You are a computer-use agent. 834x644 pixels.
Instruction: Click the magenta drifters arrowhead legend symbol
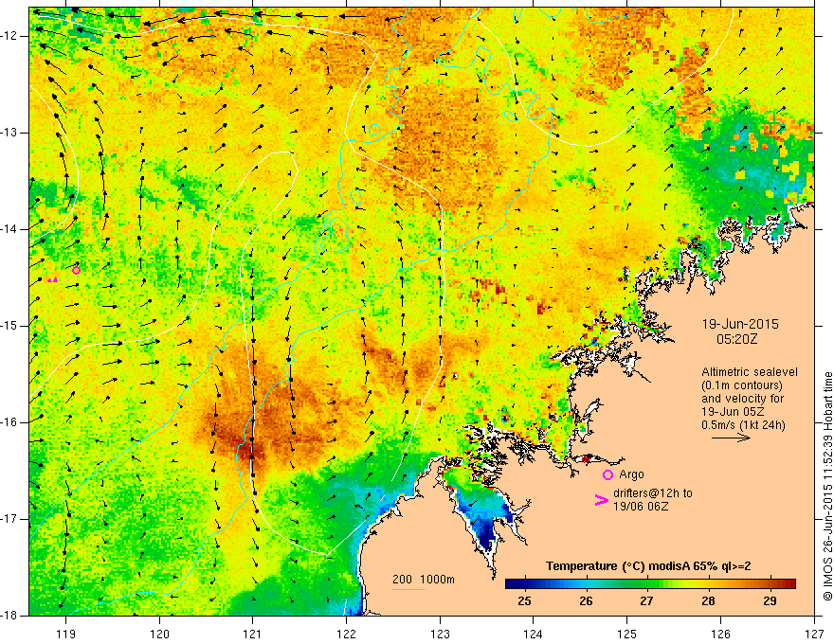(601, 500)
